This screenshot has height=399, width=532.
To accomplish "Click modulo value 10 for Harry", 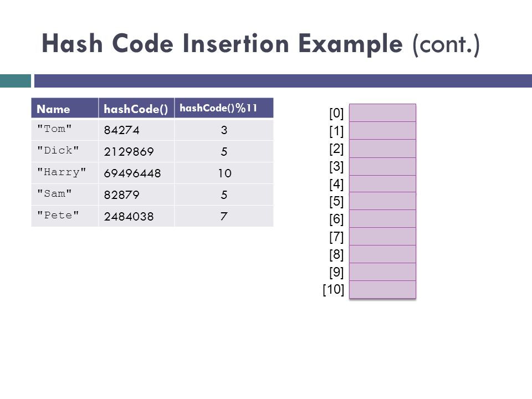I will 224,173.
